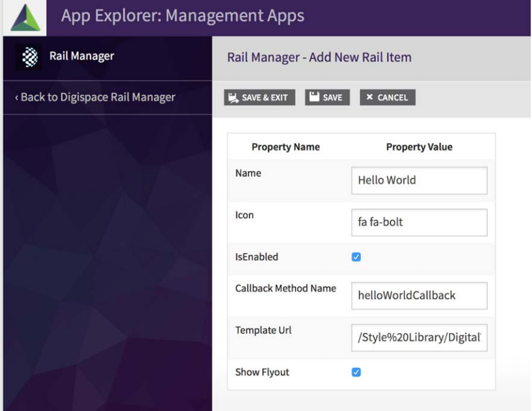532x411 pixels.
Task: Click the Rail Manager dotted globe icon
Action: (x=29, y=57)
